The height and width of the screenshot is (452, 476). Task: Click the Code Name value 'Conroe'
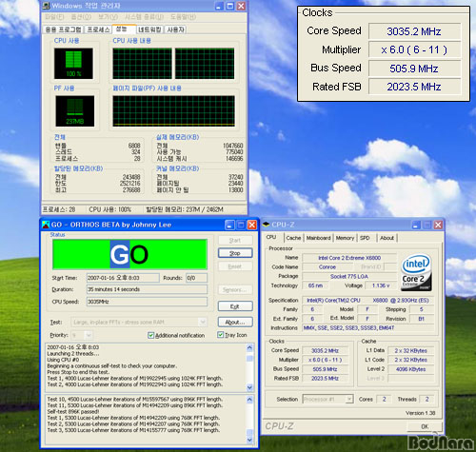tap(327, 267)
